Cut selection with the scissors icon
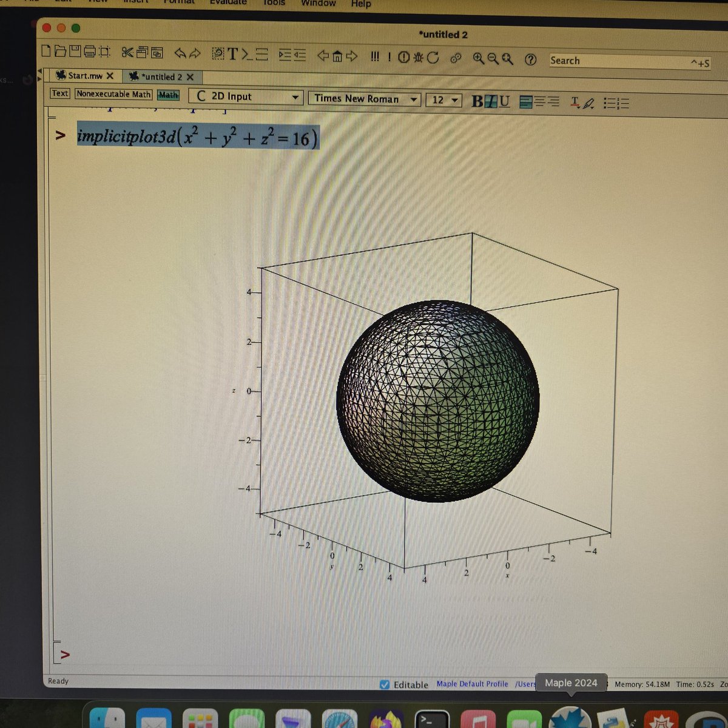Screen dimensions: 728x728 point(127,52)
